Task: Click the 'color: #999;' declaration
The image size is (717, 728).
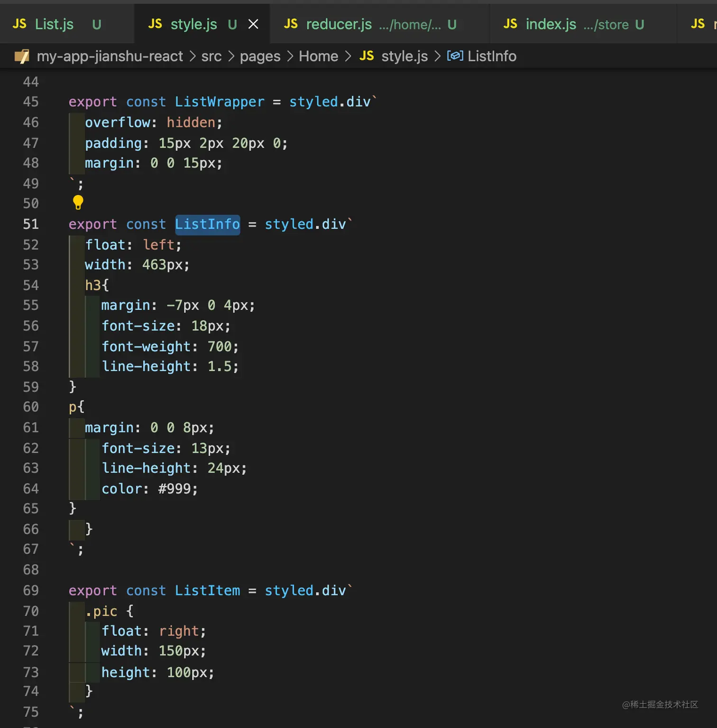Action: [150, 489]
